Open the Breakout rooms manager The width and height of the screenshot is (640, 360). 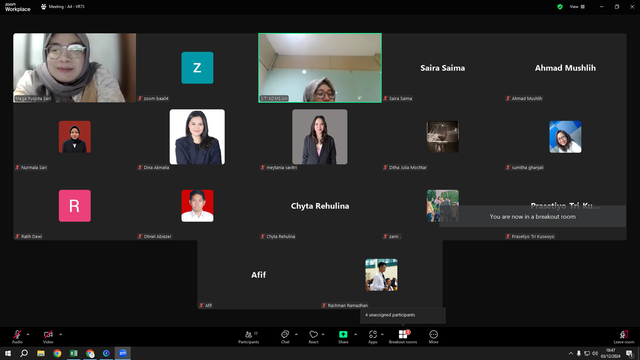[x=403, y=337]
